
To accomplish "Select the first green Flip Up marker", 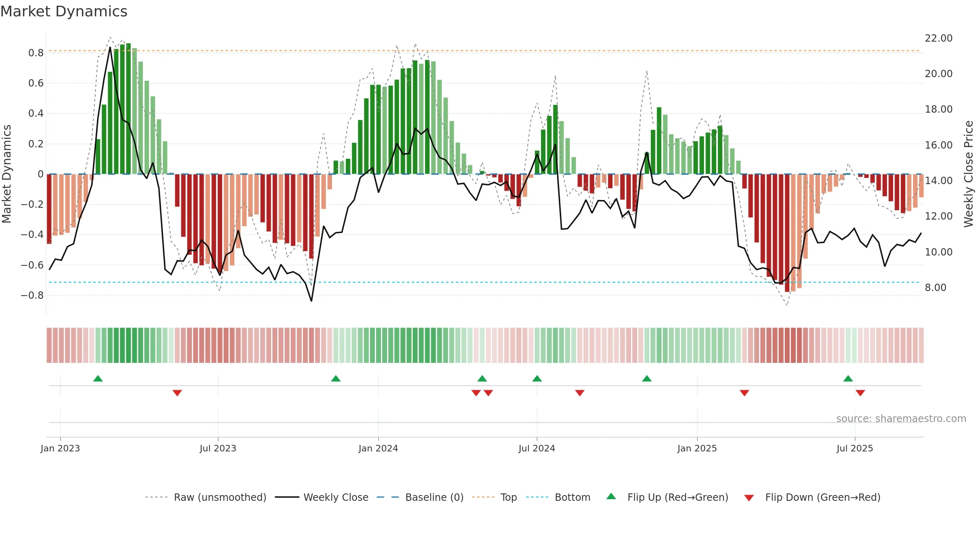I will point(98,378).
